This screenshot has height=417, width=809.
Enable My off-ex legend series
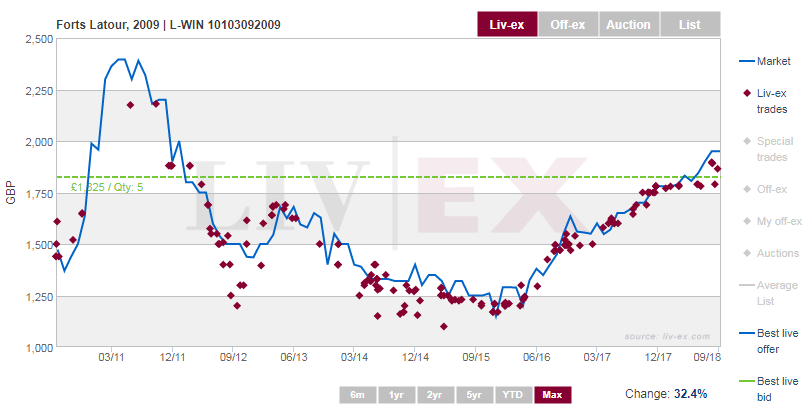pos(772,221)
